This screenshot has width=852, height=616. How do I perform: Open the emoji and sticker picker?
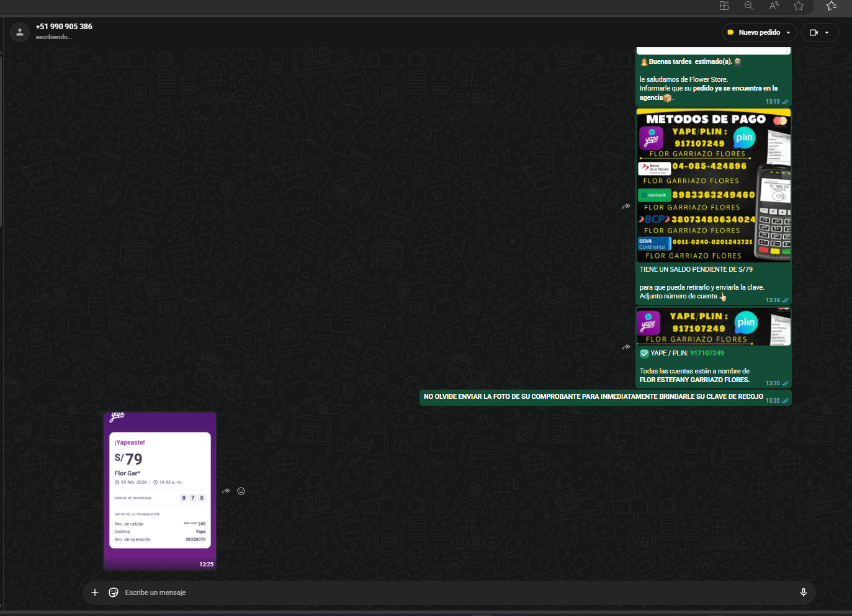click(114, 592)
